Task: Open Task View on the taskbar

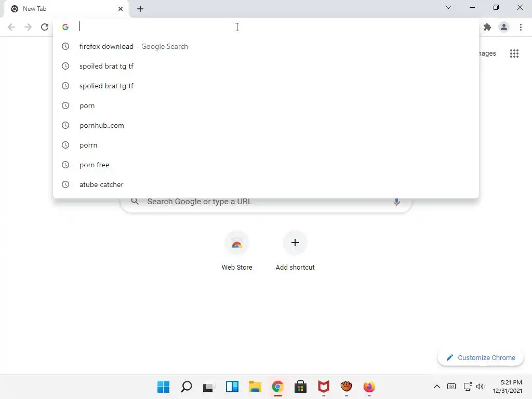Action: click(209, 387)
